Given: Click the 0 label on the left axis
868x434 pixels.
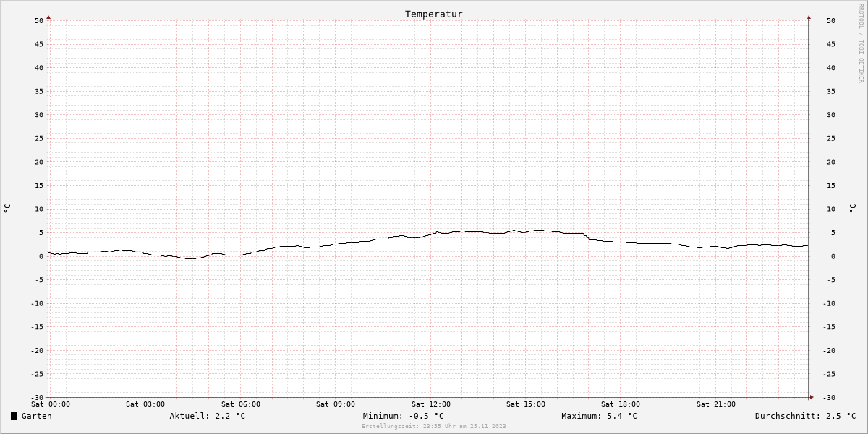Looking at the screenshot, I should coord(41,256).
